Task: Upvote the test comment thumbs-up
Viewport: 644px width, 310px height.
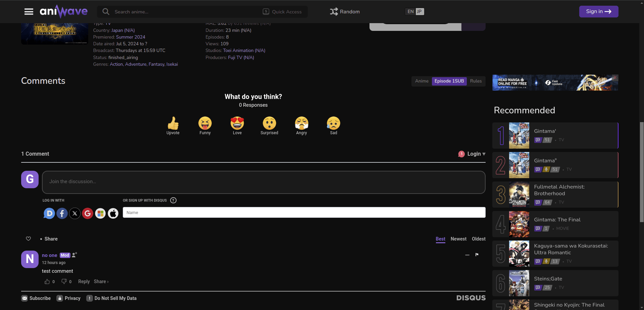Action: click(x=47, y=281)
